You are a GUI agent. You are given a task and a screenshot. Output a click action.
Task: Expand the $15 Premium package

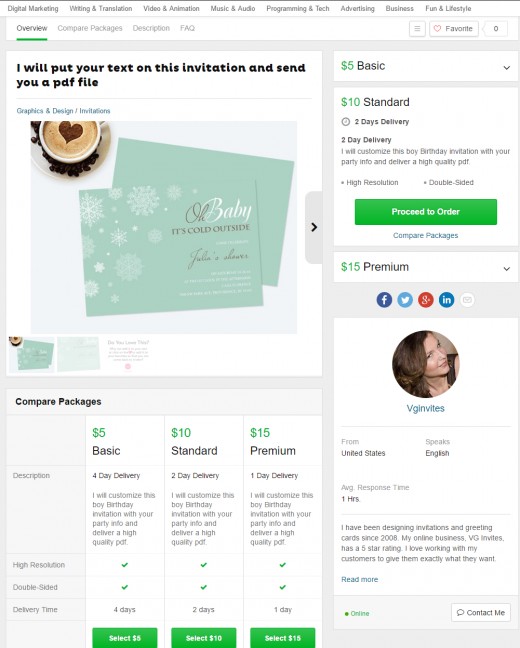point(425,267)
